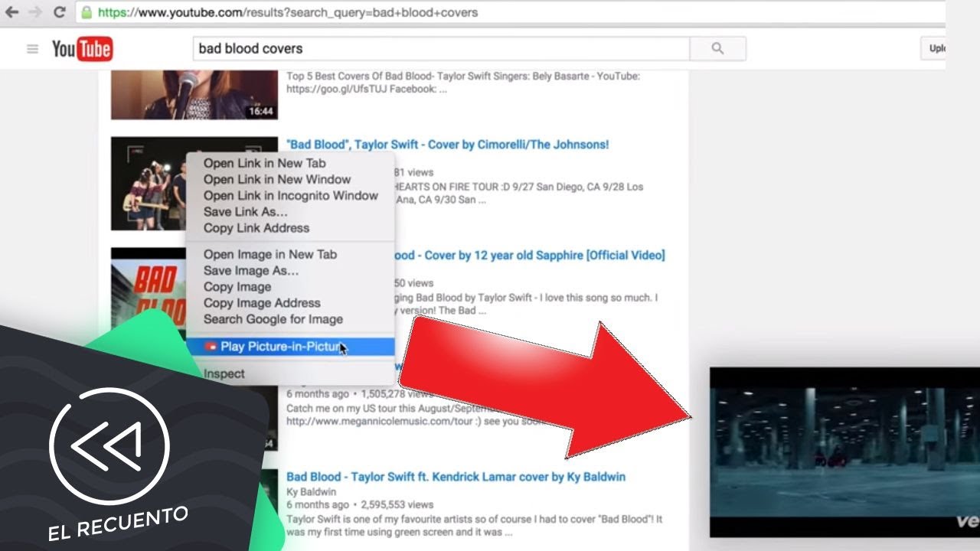
Task: Open the 12 year old Sapphire cover link
Action: pos(530,255)
